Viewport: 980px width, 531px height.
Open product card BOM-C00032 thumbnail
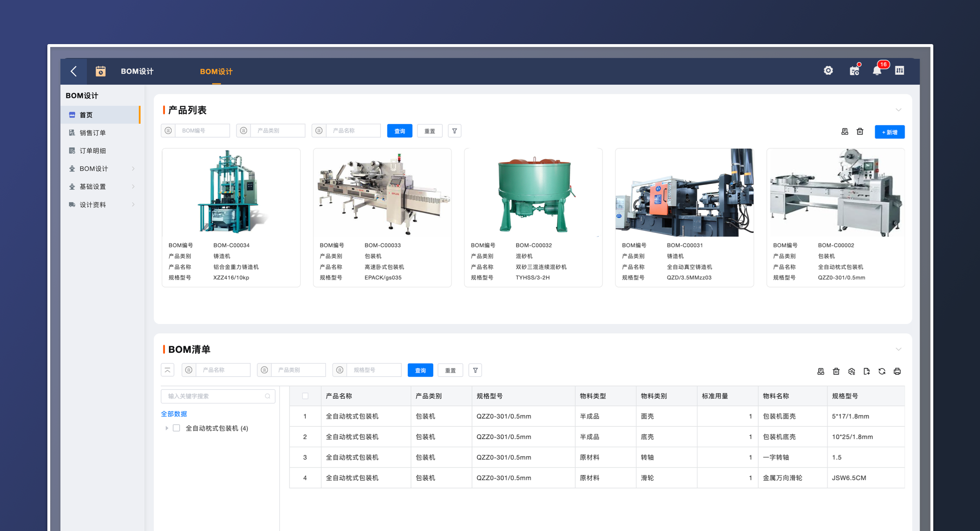click(x=533, y=193)
